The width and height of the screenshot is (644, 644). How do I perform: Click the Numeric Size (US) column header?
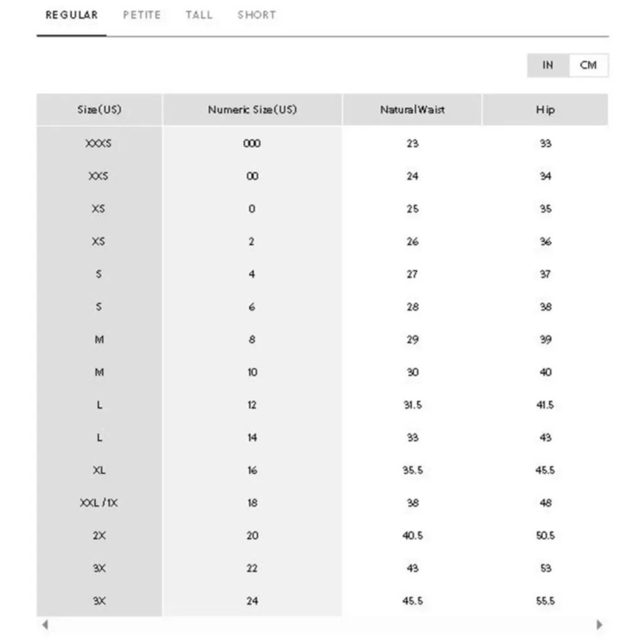(x=252, y=110)
